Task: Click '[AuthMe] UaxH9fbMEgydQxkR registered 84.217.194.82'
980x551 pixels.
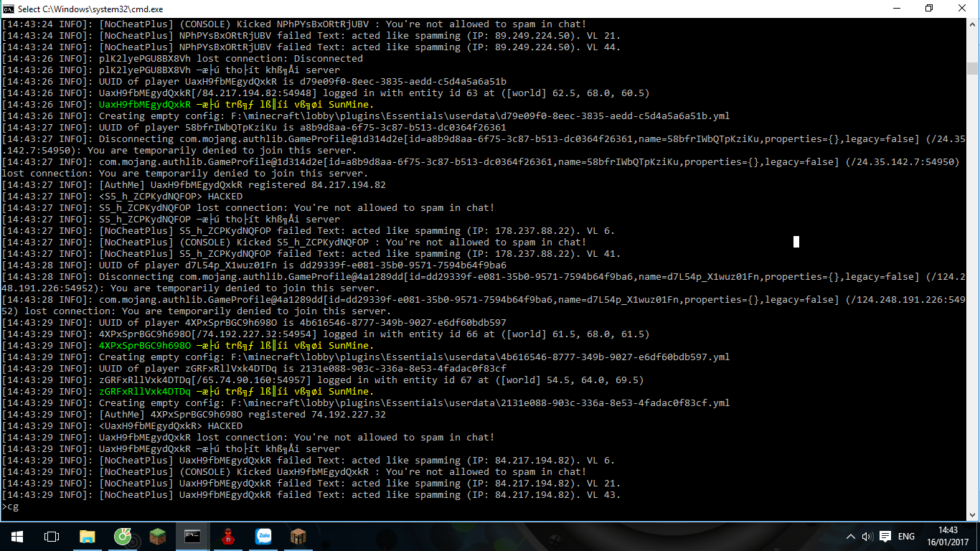Action: [194, 185]
